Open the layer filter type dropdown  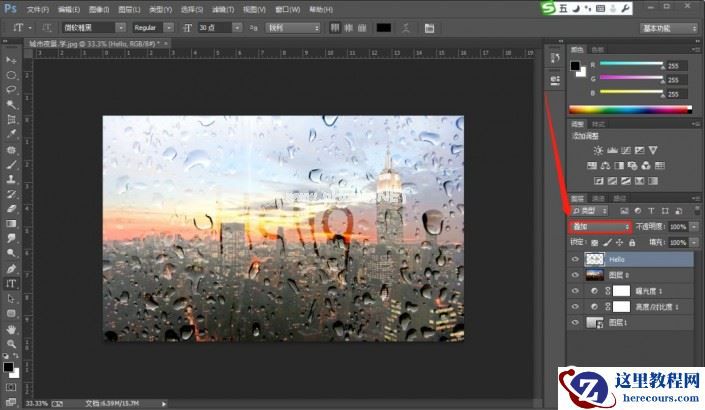point(590,210)
